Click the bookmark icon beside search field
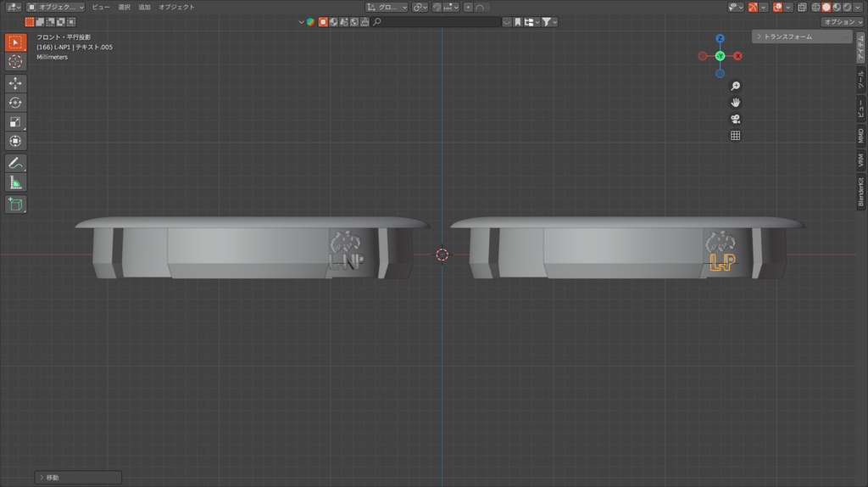 click(518, 22)
